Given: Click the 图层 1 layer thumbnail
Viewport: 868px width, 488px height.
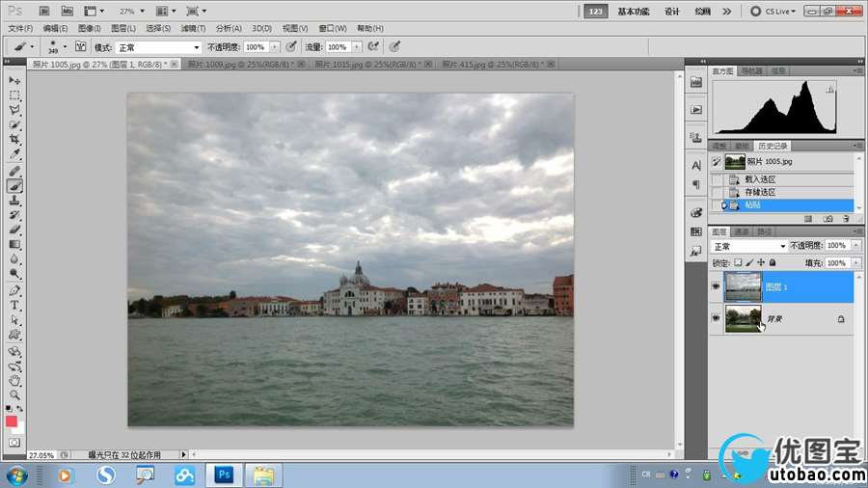Looking at the screenshot, I should 743,286.
